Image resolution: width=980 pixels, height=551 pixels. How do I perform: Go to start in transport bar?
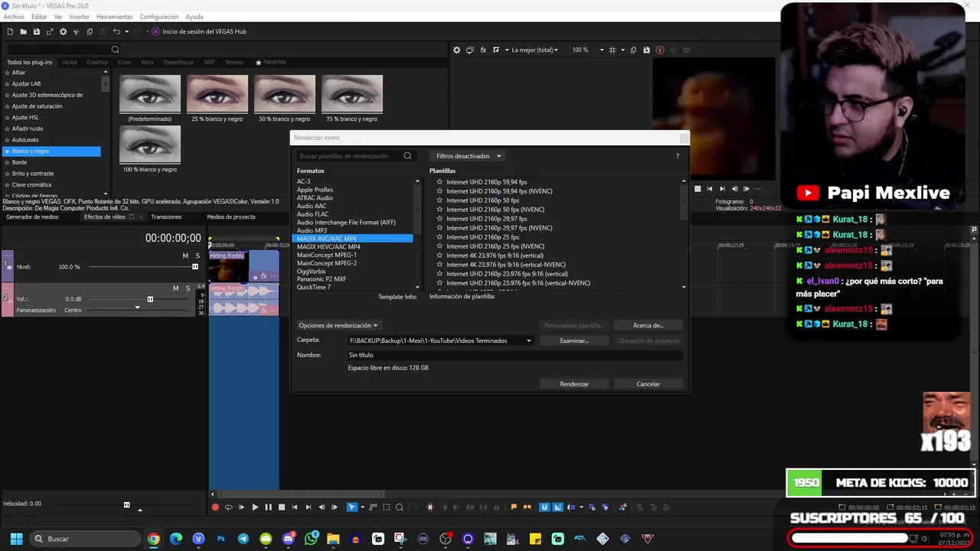click(295, 507)
